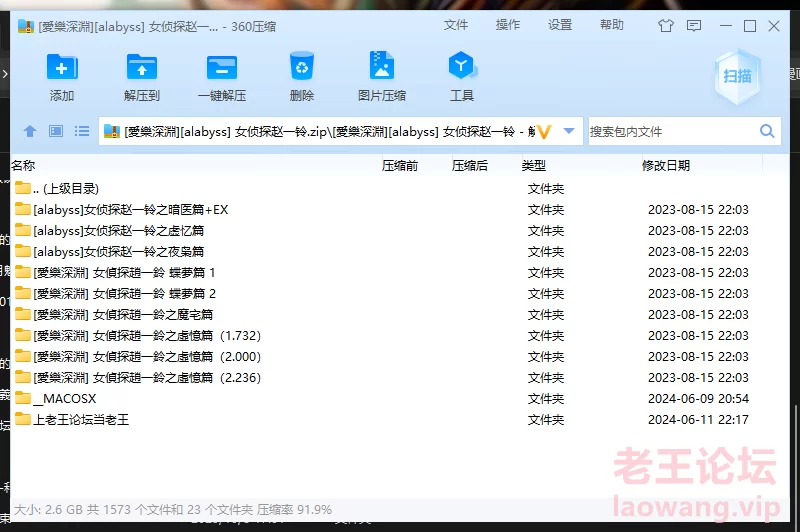Sort by the 类型 column header

534,165
